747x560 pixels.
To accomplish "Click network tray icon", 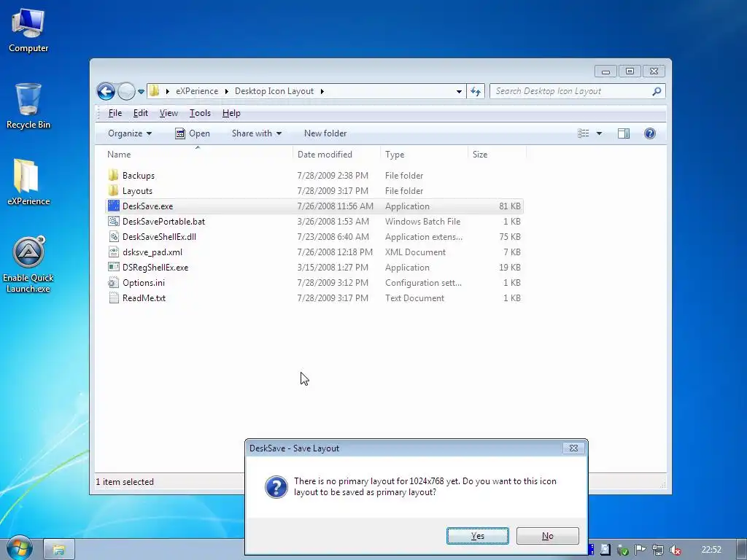I will click(657, 550).
